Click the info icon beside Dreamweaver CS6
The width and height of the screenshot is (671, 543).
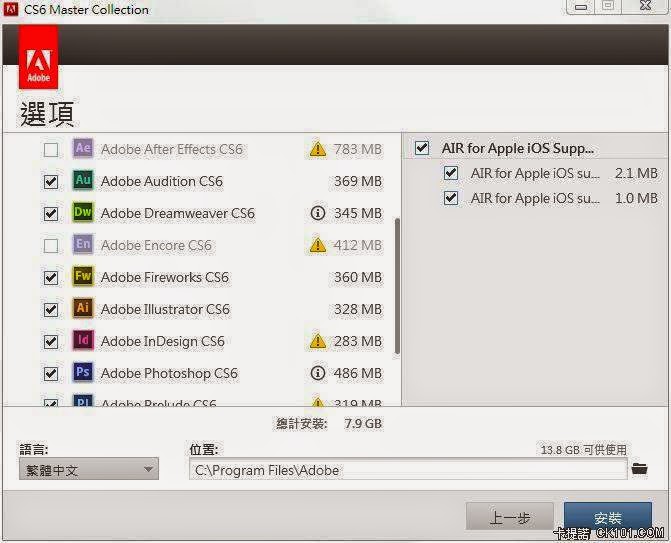(x=318, y=213)
